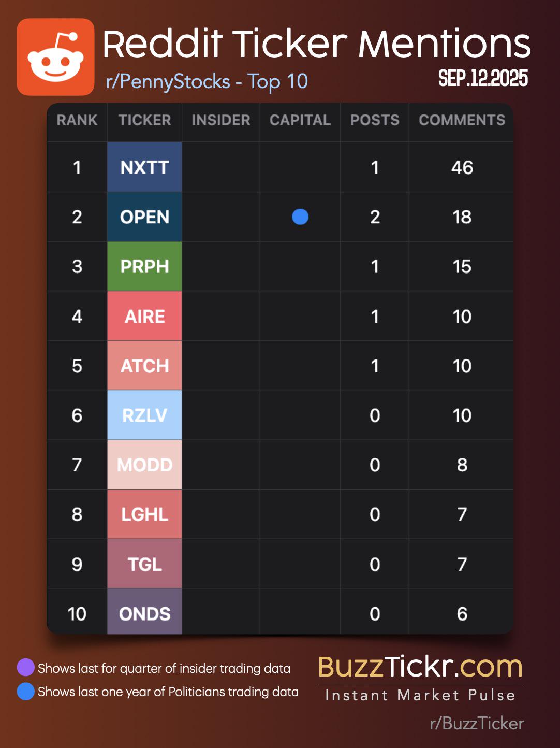Click the RANK column header
560x748 pixels.
tap(77, 120)
